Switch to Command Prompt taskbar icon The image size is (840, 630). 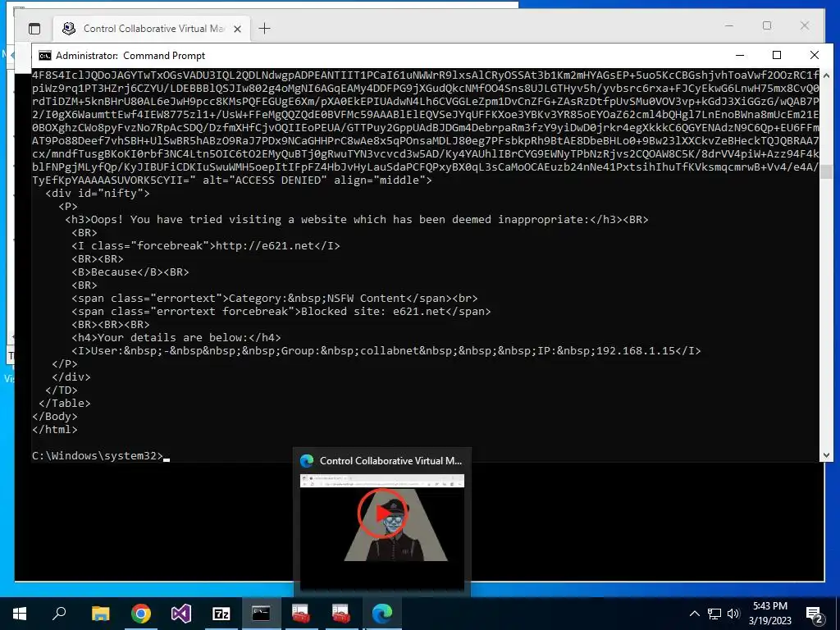coord(261,614)
